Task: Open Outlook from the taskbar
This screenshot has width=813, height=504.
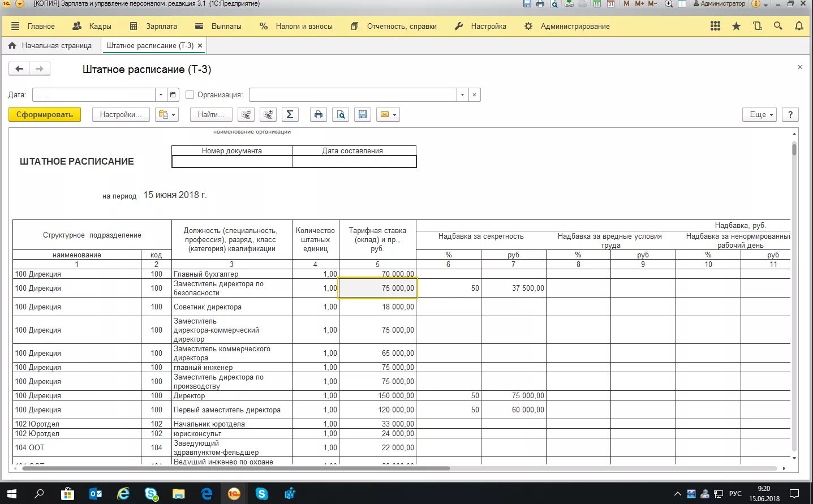Action: (96, 493)
